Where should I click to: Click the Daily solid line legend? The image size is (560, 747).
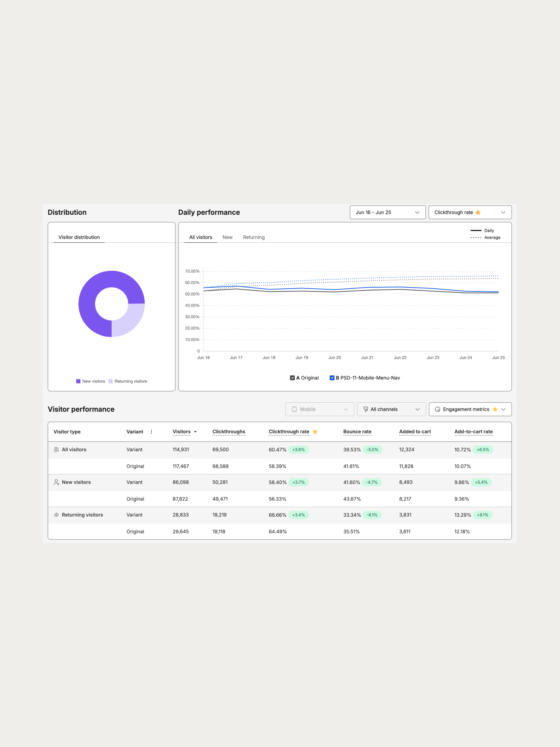tap(482, 231)
